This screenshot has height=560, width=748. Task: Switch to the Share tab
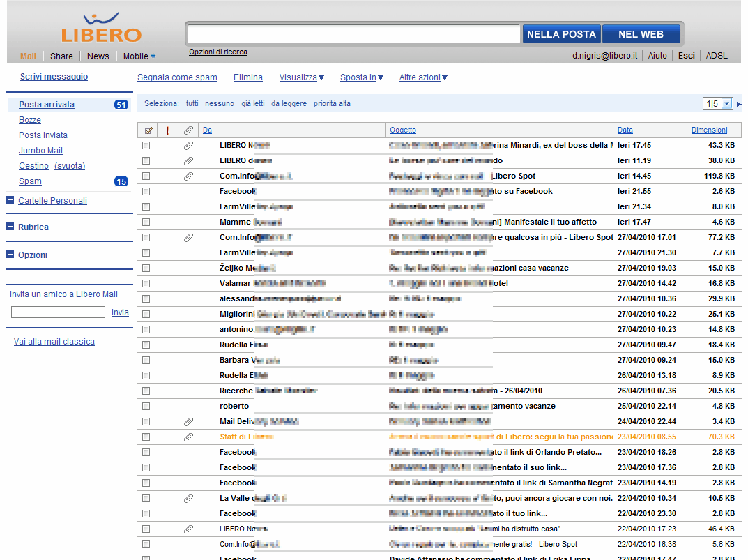pyautogui.click(x=61, y=56)
